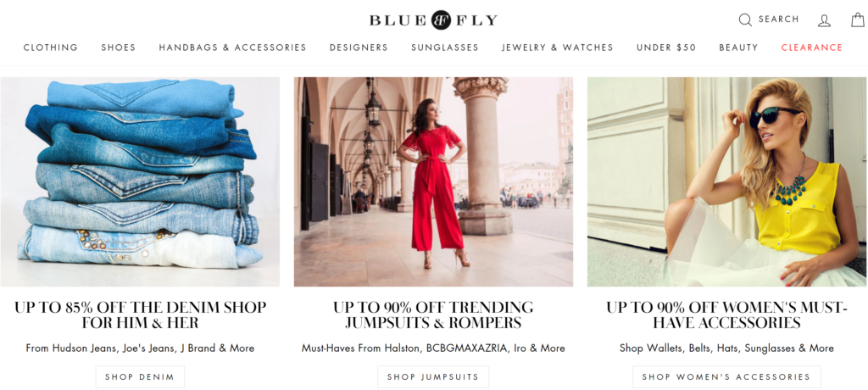Click the Shop Jumpsuits button

coord(433,376)
